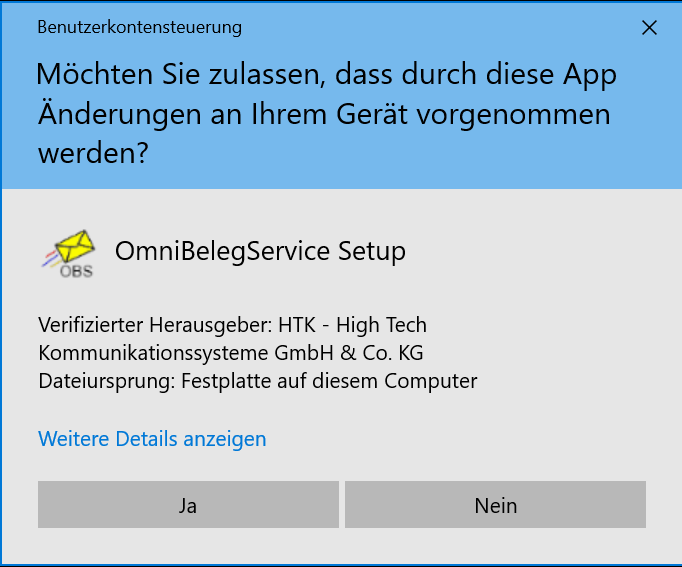Click the word Computer in Dateiursprung line
The image size is (682, 567).
[x=431, y=381]
